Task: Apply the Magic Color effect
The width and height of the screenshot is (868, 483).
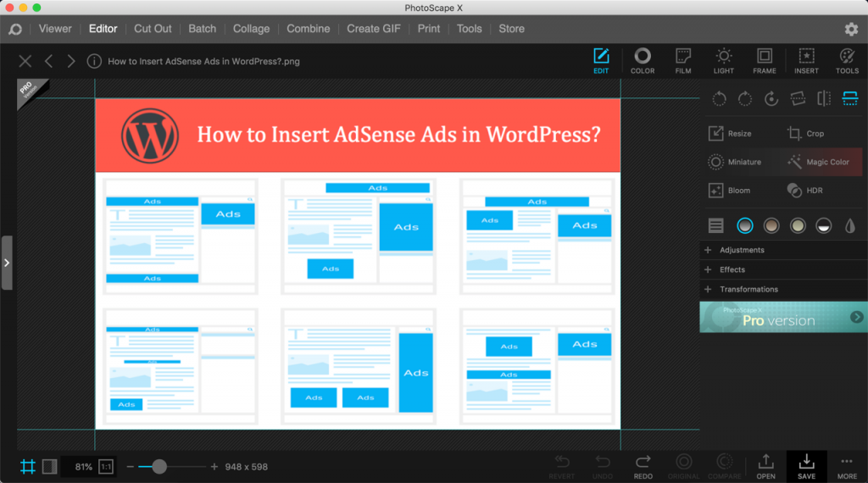Action: coord(818,162)
